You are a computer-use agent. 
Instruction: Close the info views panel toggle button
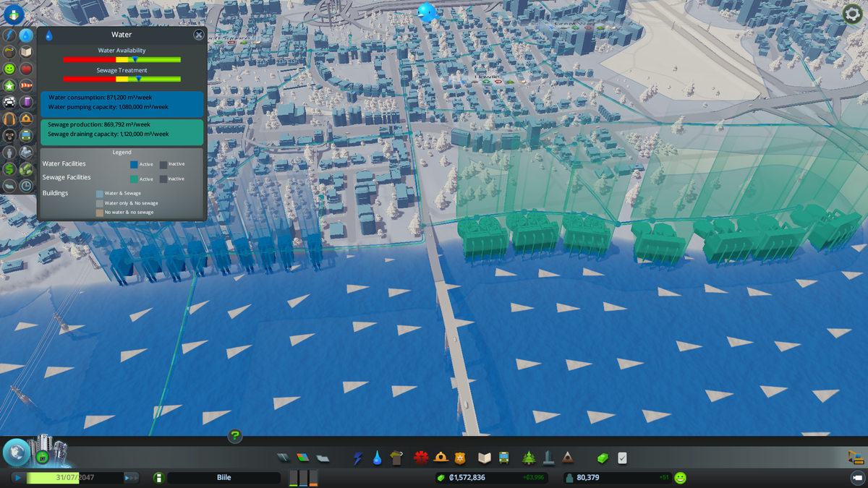(14, 14)
